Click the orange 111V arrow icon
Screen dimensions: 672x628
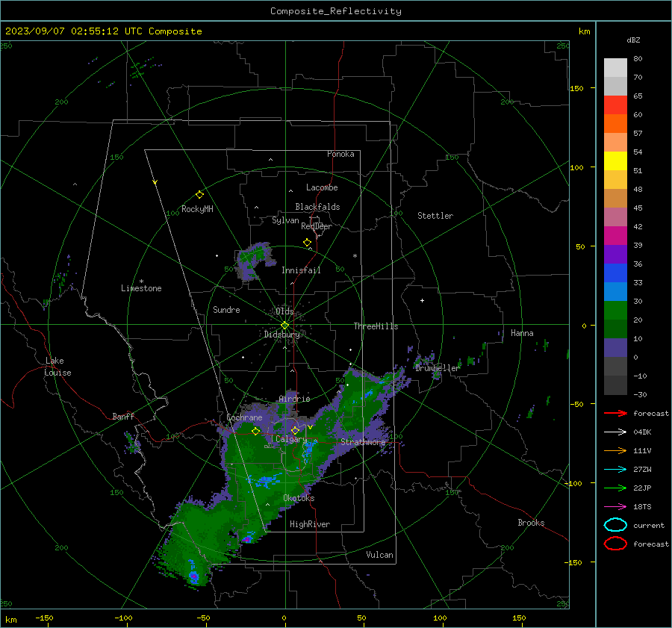[615, 450]
